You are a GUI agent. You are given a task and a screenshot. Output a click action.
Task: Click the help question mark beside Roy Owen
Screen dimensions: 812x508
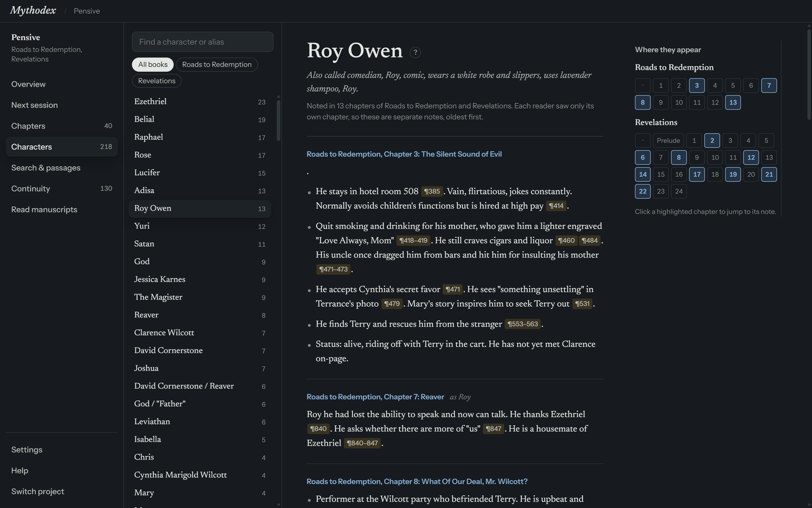pos(415,52)
